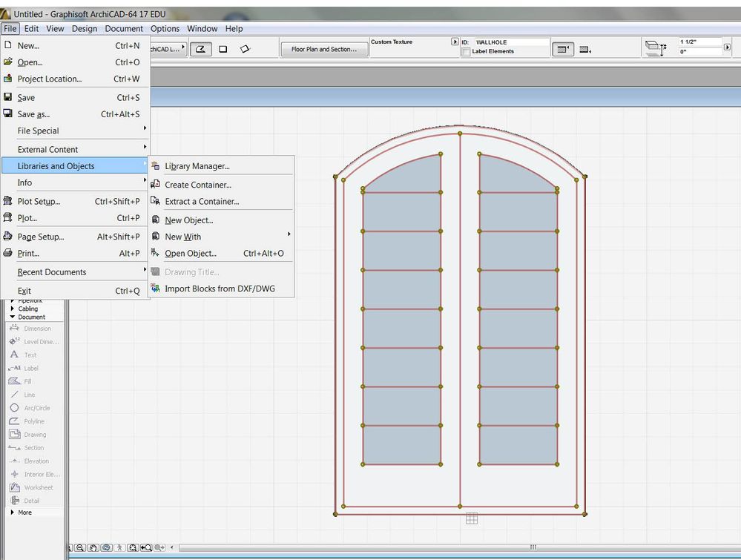
Task: Select the Arc/Circle tool
Action: pyautogui.click(x=36, y=408)
